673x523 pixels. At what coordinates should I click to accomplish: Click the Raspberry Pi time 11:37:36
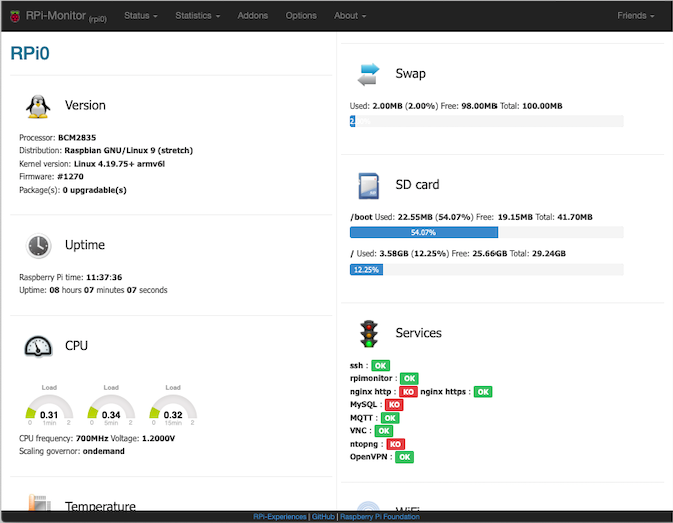[x=104, y=277]
